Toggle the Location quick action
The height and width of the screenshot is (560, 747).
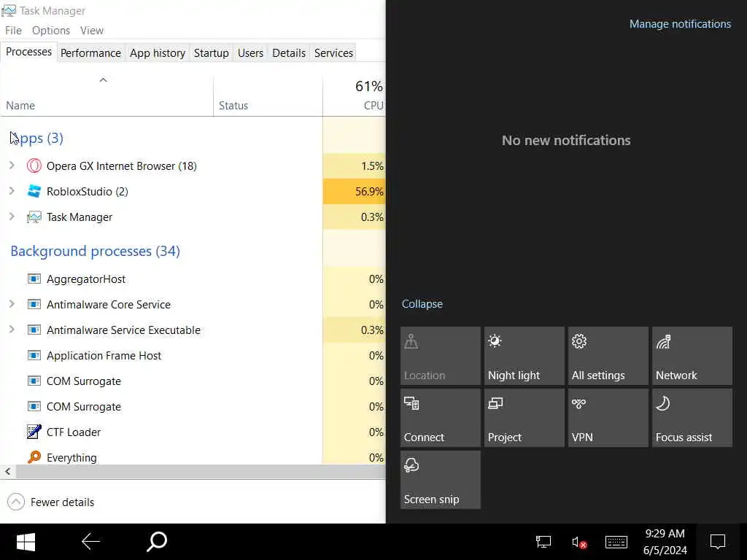pyautogui.click(x=440, y=356)
